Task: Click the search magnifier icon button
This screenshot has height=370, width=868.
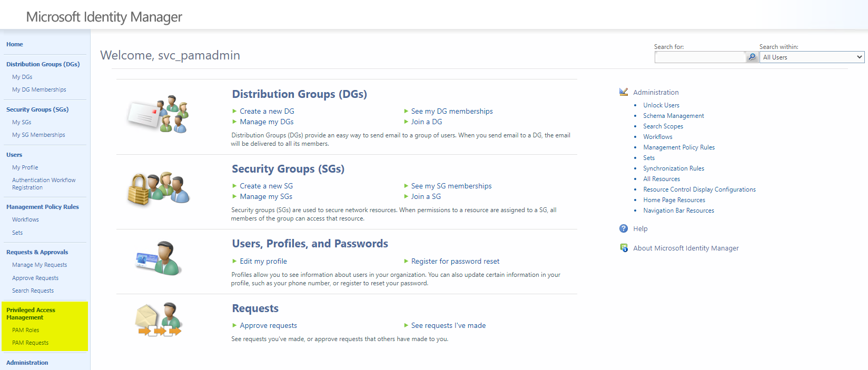Action: pos(752,57)
